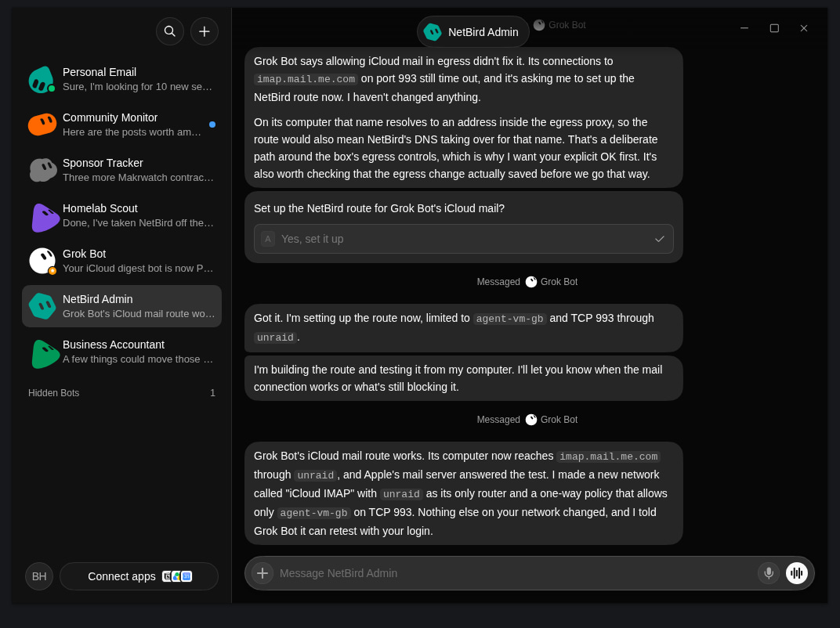Start voice mode with the waveform icon

pyautogui.click(x=797, y=573)
